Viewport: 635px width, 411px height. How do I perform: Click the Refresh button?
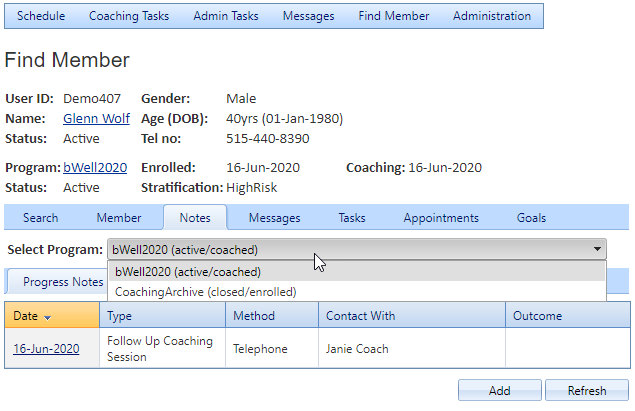pos(587,390)
